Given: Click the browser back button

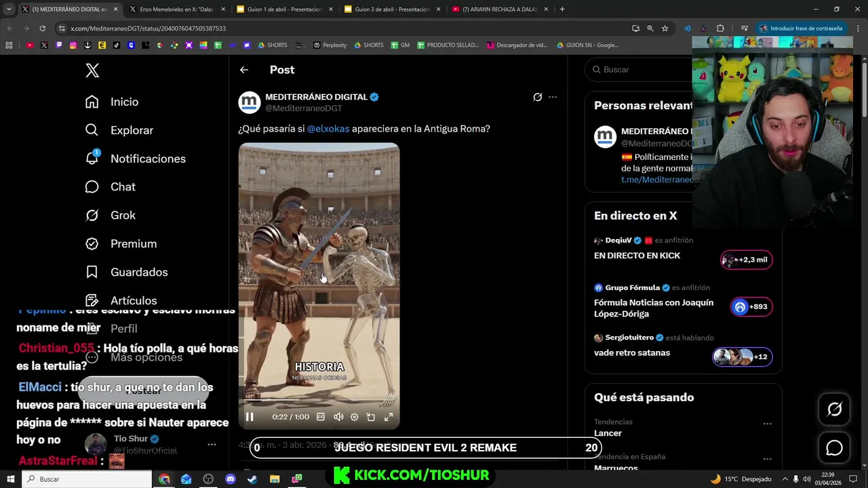Looking at the screenshot, I should (x=9, y=28).
